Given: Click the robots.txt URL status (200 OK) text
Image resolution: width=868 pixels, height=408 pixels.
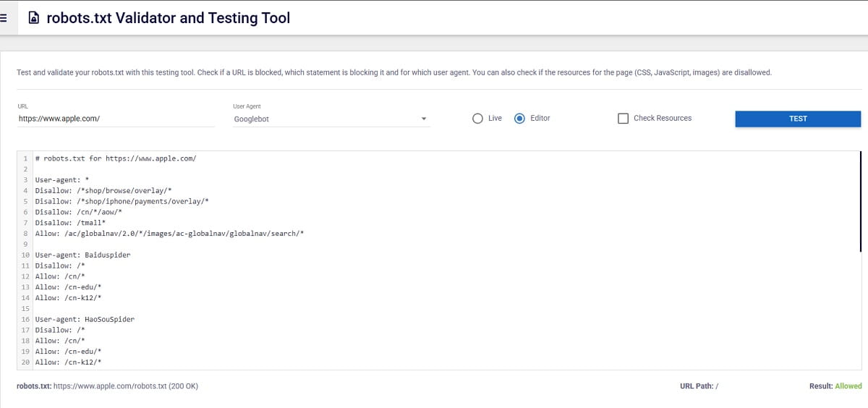Looking at the screenshot, I should [107, 386].
